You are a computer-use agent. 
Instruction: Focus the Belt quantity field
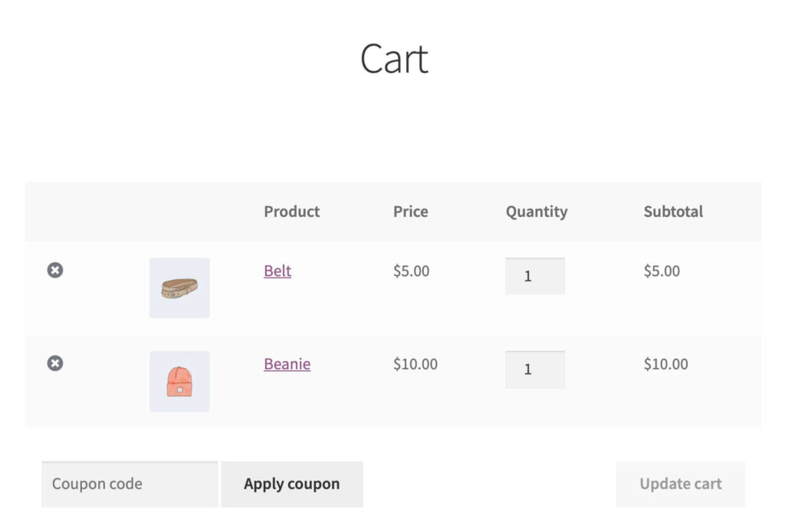(x=534, y=276)
